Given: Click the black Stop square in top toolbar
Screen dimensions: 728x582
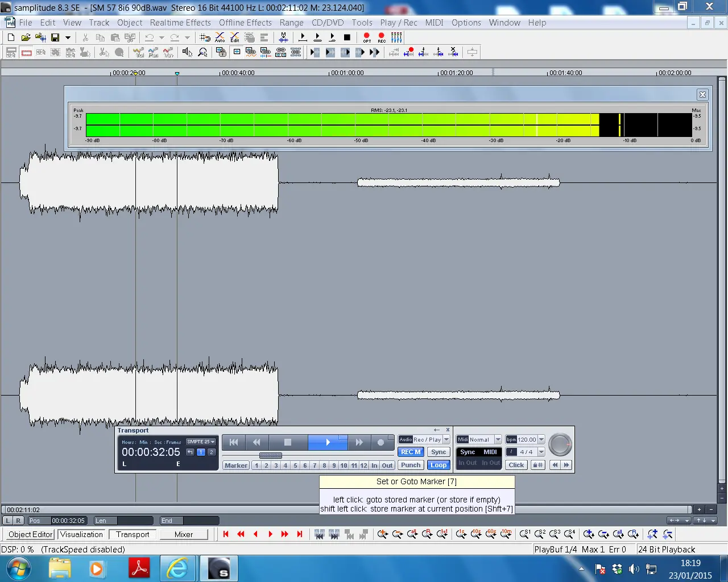Looking at the screenshot, I should (x=347, y=38).
